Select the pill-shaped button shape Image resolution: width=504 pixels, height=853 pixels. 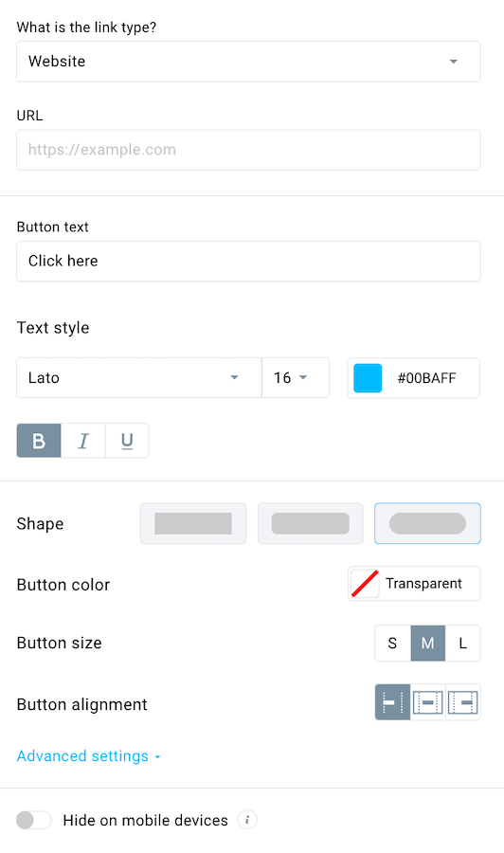click(427, 523)
